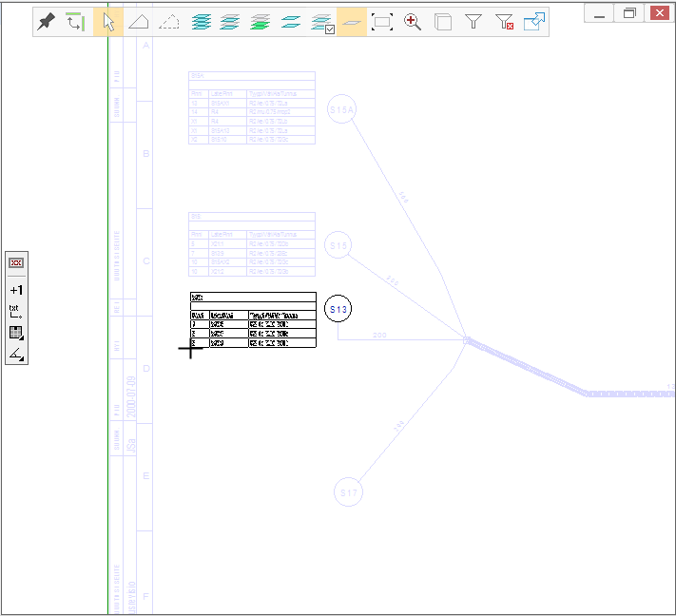Toggle the layers icon with checkbox
The height and width of the screenshot is (616, 676).
[x=322, y=22]
